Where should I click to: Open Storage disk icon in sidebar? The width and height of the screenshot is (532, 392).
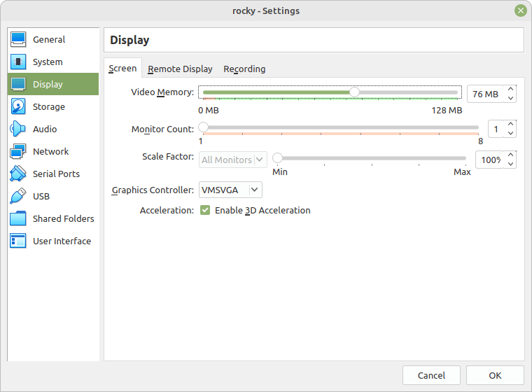(18, 106)
